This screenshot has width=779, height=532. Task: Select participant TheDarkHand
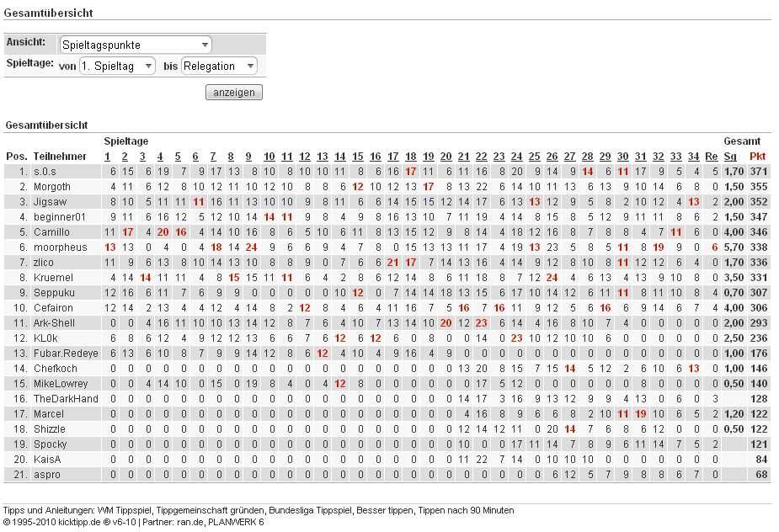coord(66,399)
